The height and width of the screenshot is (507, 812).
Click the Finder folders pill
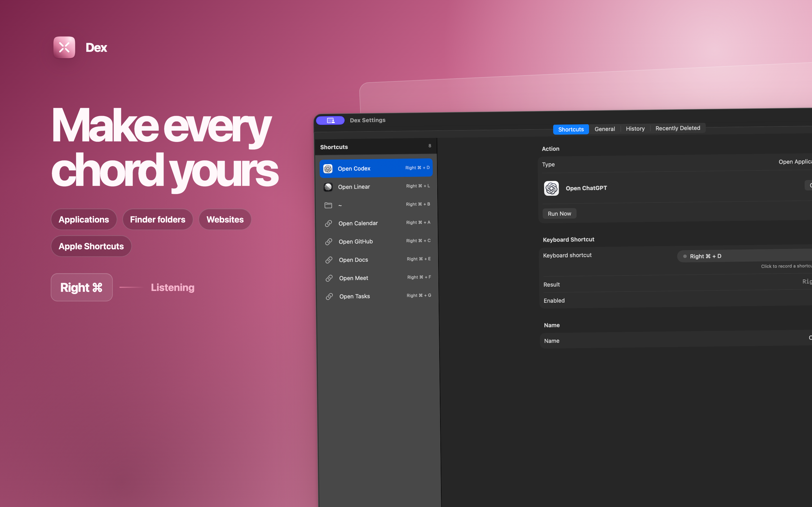point(158,219)
